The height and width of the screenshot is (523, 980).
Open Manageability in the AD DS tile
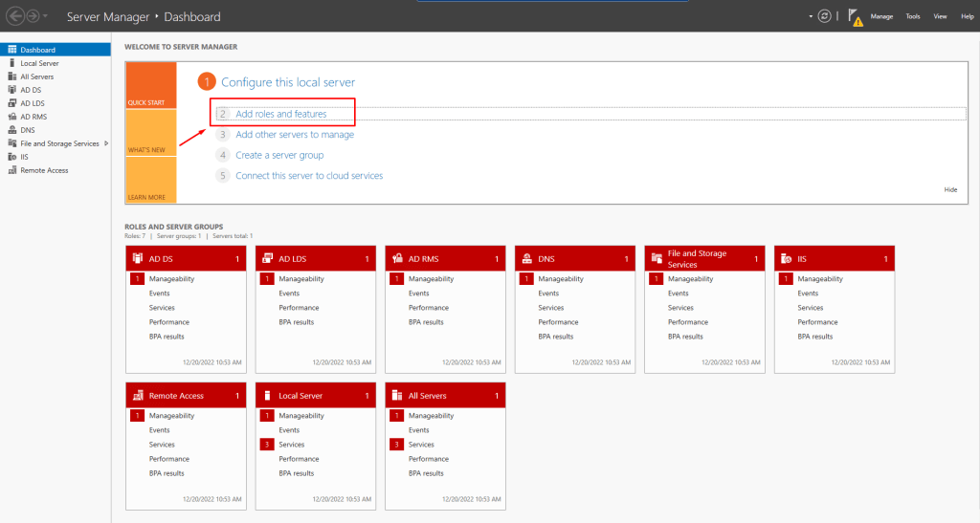[x=171, y=279]
